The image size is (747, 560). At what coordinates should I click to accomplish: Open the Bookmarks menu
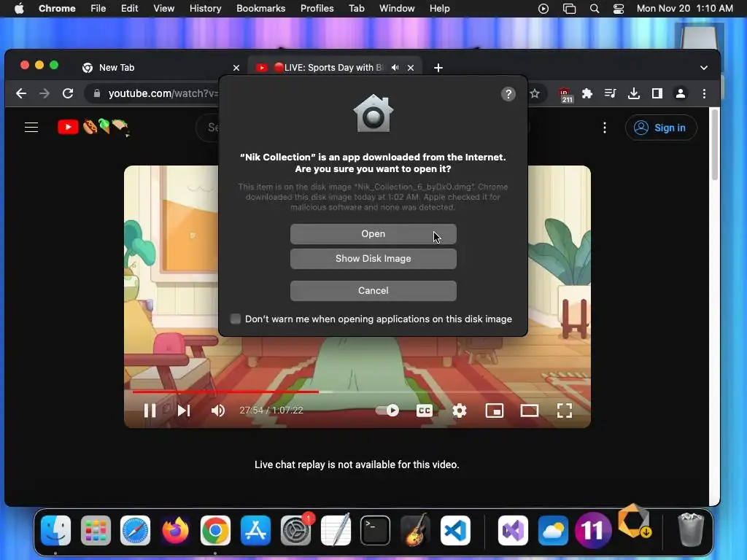click(260, 9)
